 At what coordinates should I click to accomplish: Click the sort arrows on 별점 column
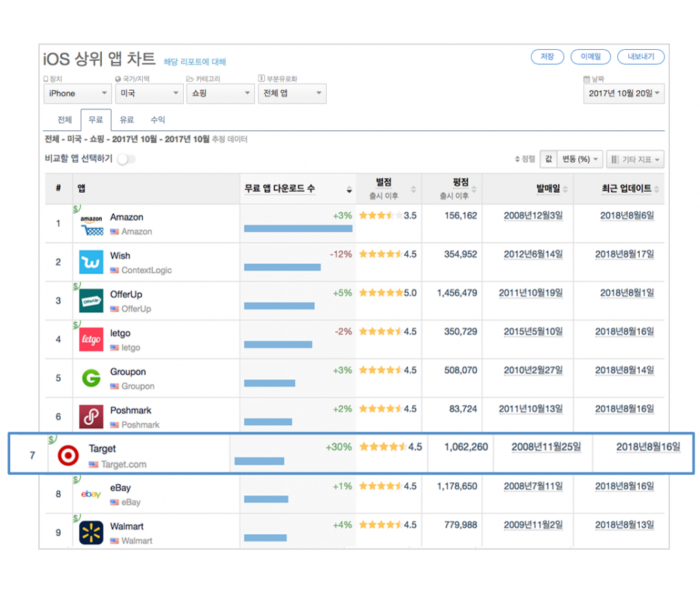[414, 189]
